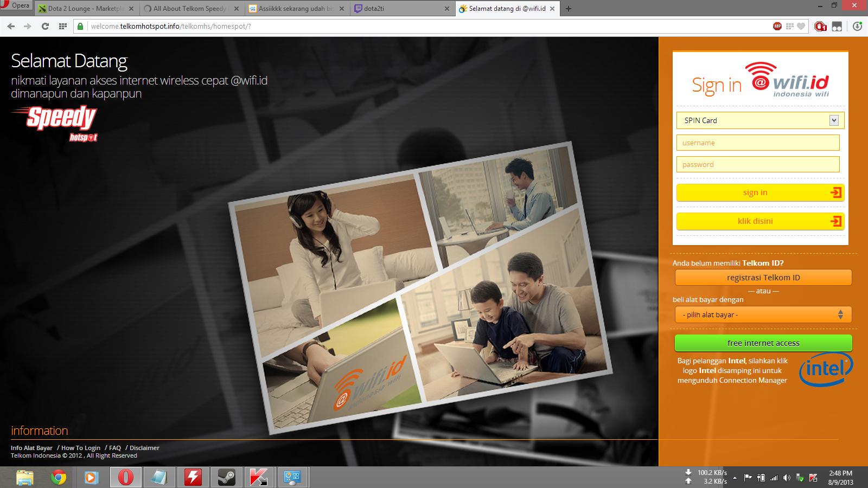Open Steam from taskbar
The height and width of the screenshot is (488, 868).
tap(226, 478)
